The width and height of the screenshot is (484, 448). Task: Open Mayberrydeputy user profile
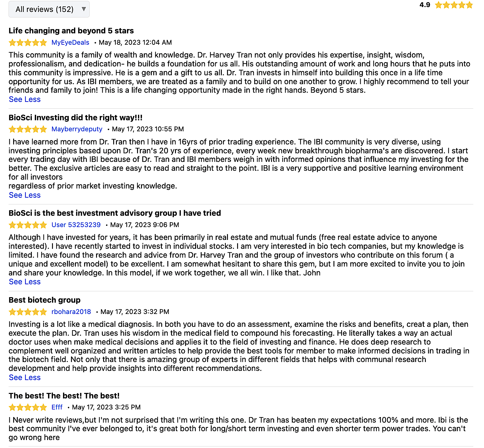(x=77, y=129)
